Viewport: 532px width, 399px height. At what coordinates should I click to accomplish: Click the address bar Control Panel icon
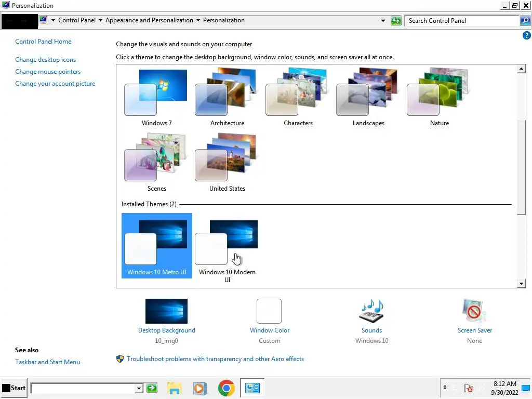click(43, 20)
